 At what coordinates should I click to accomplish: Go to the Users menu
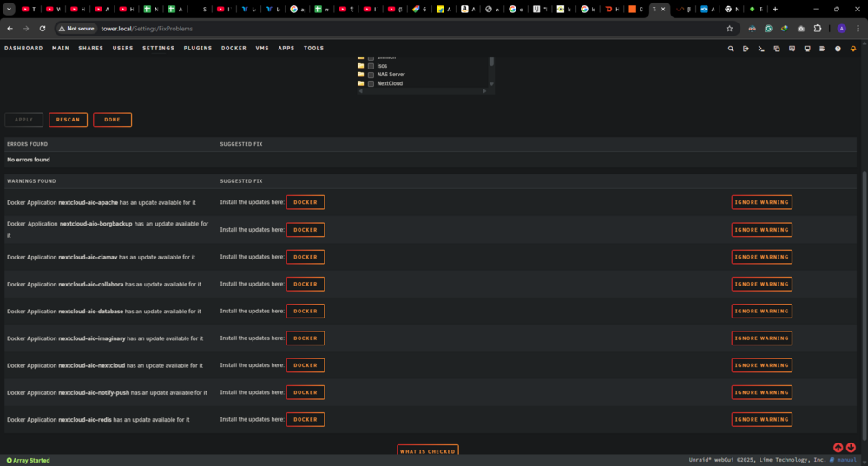(123, 48)
